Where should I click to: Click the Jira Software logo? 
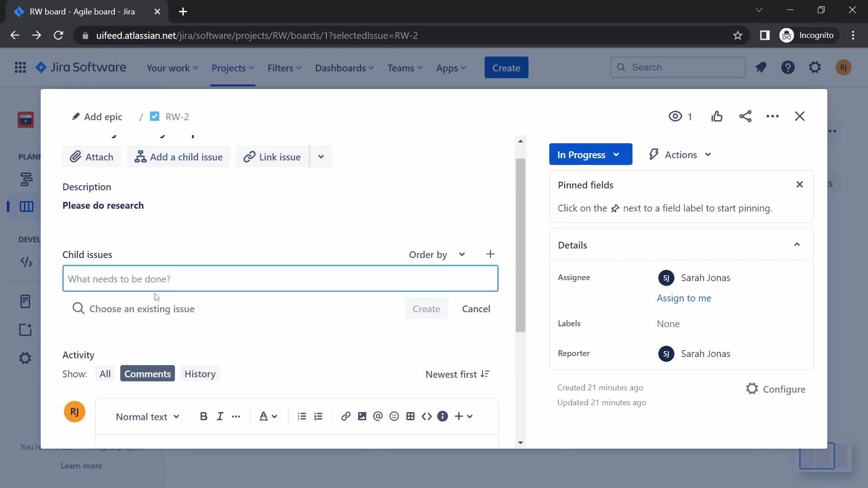[81, 68]
